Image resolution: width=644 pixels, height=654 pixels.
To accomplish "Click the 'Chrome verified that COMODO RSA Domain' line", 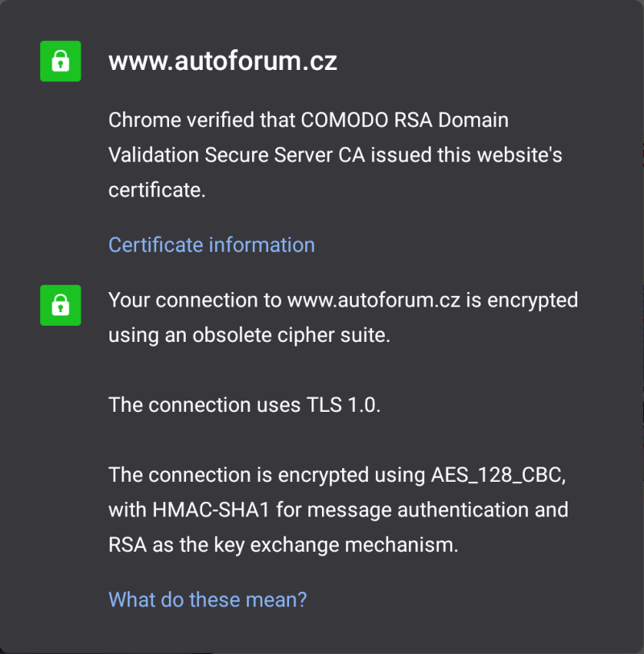I will (308, 120).
